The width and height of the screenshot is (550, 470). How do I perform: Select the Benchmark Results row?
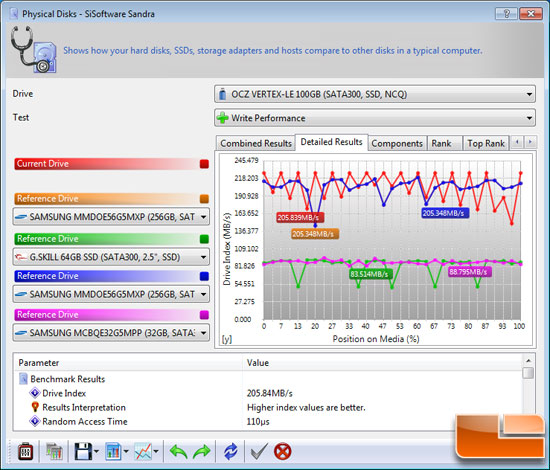pyautogui.click(x=268, y=379)
